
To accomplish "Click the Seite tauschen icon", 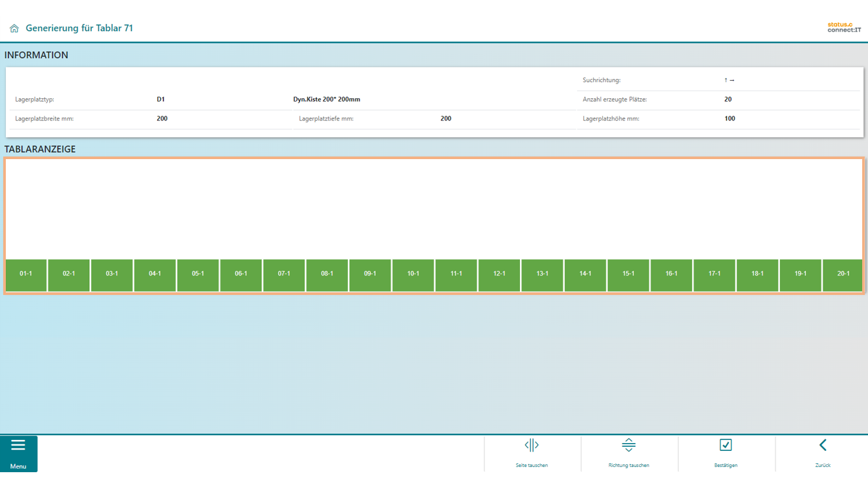I will coord(532,446).
